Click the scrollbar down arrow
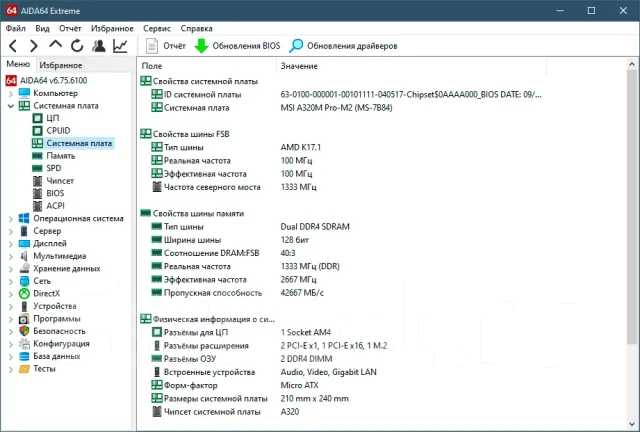 (631, 424)
